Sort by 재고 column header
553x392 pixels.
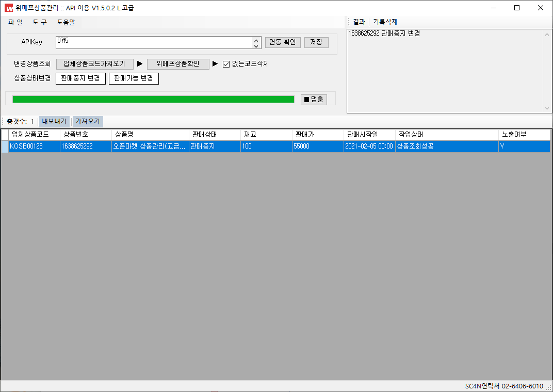tap(266, 135)
